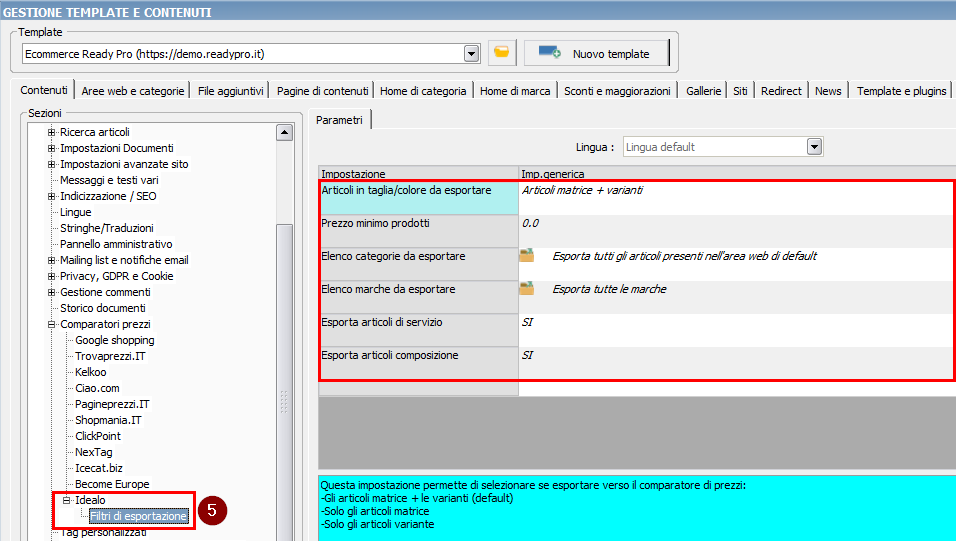Select Pagineprezzi.IT tree item

click(112, 404)
